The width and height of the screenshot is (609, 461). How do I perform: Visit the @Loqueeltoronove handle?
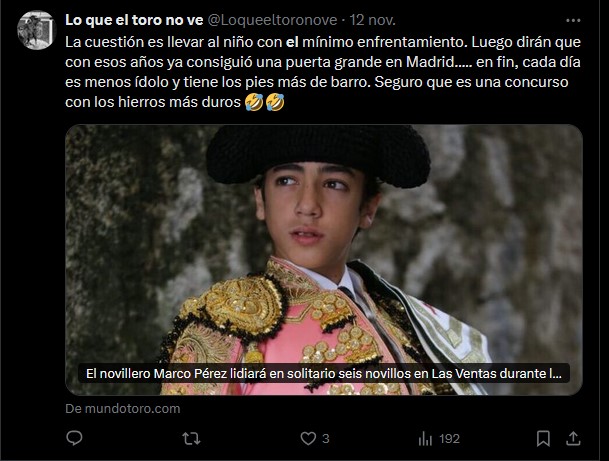(272, 20)
